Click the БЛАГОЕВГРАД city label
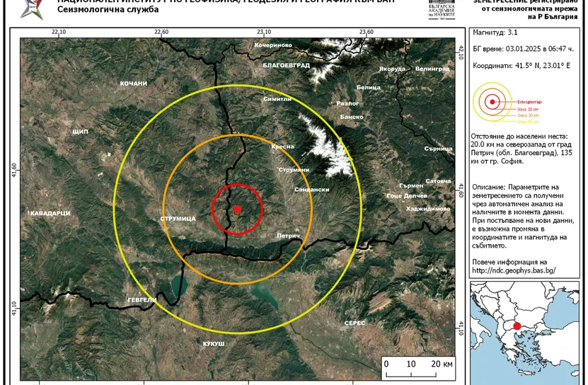Image resolution: width=588 pixels, height=385 pixels. coord(286,65)
